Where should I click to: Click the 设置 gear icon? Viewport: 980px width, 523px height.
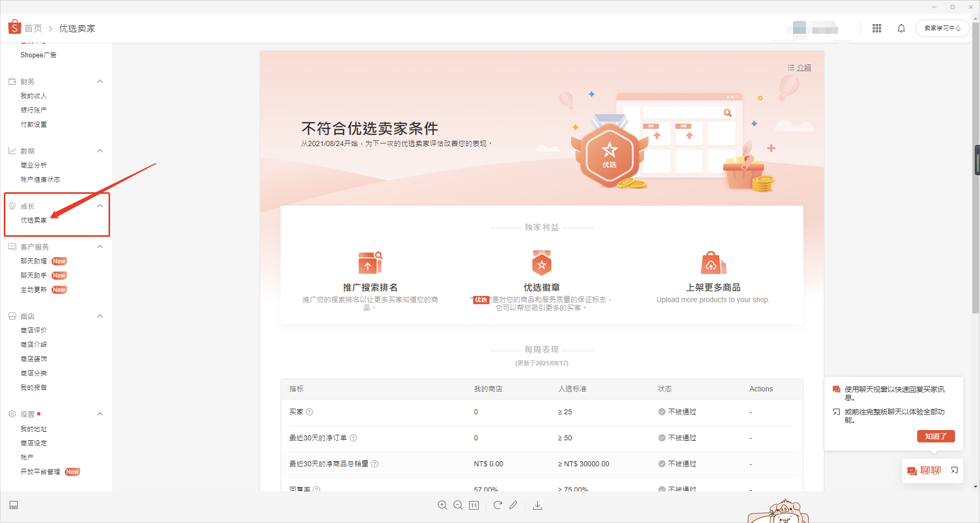click(12, 414)
